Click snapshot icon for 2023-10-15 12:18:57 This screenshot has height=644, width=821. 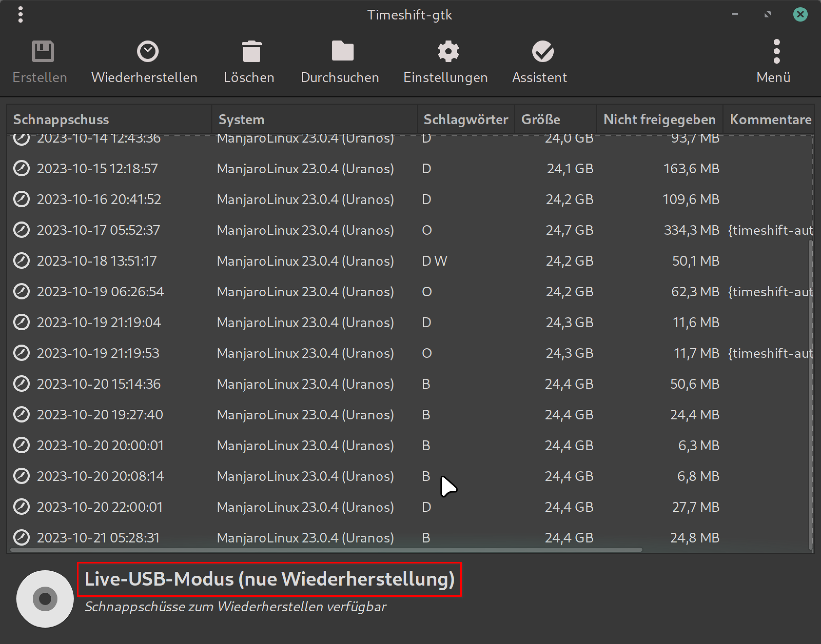(22, 168)
